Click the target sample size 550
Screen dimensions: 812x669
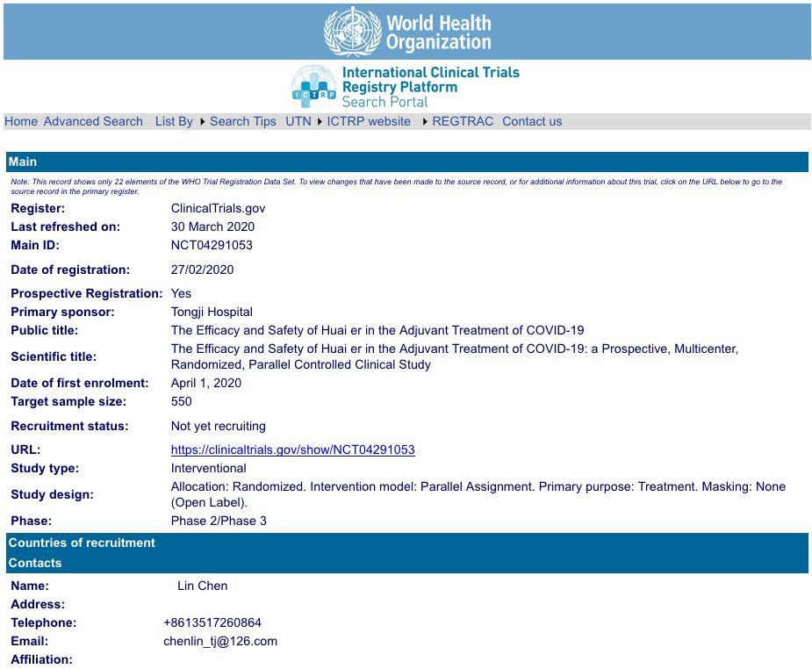point(181,401)
